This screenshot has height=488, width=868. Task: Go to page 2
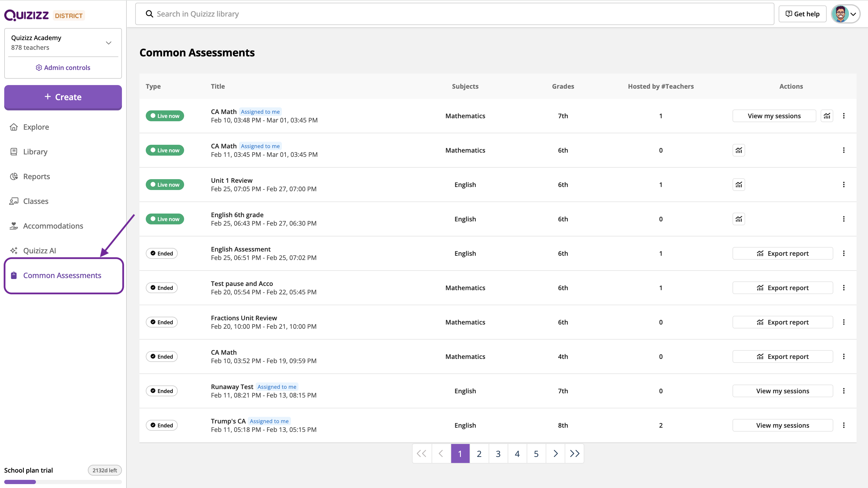click(x=479, y=454)
